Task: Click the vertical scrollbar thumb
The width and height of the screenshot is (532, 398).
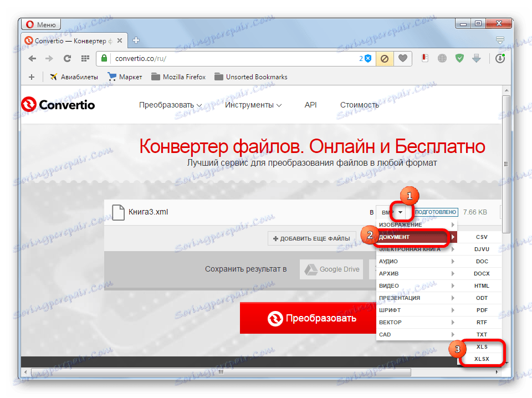Action: [x=506, y=164]
